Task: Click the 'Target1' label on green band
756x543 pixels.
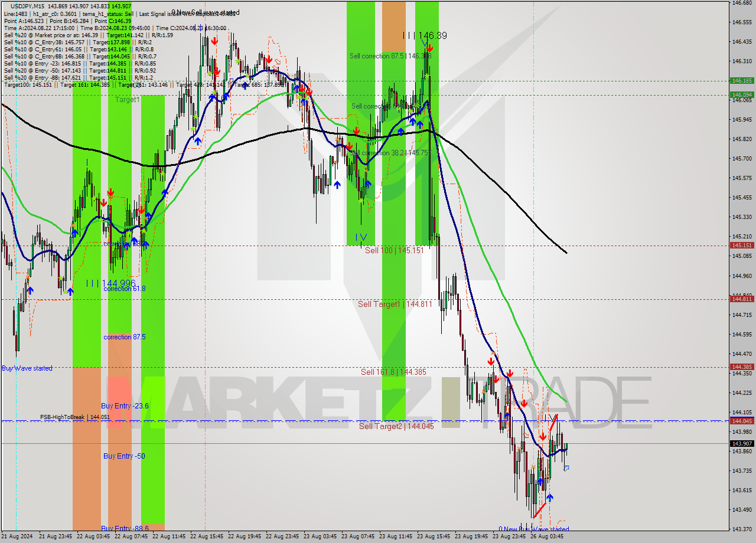Action: pyautogui.click(x=127, y=100)
